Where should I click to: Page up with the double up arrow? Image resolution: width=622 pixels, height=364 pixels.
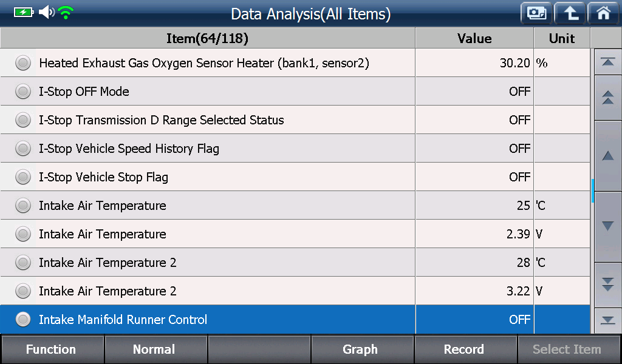coord(607,98)
